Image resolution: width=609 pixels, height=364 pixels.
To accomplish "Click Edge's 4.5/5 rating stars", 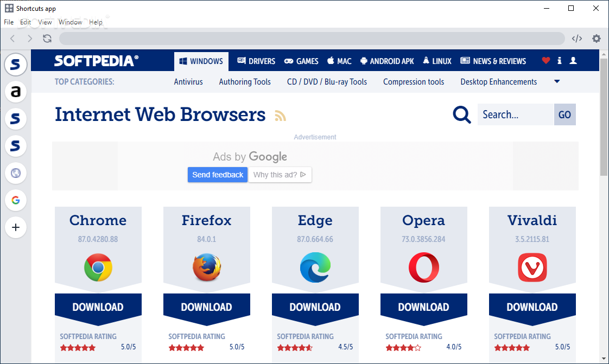I will tap(295, 348).
